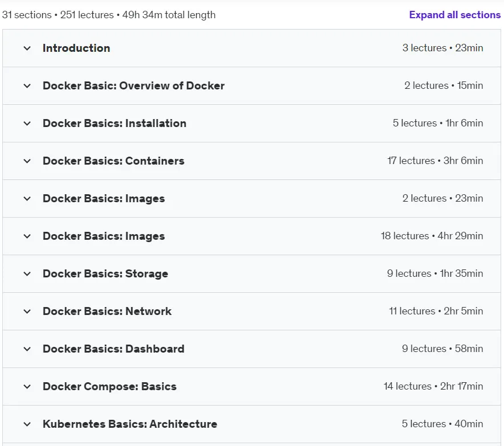
Task: Select Docker Basics: Images title with 4hr 29min
Action: pyautogui.click(x=104, y=236)
